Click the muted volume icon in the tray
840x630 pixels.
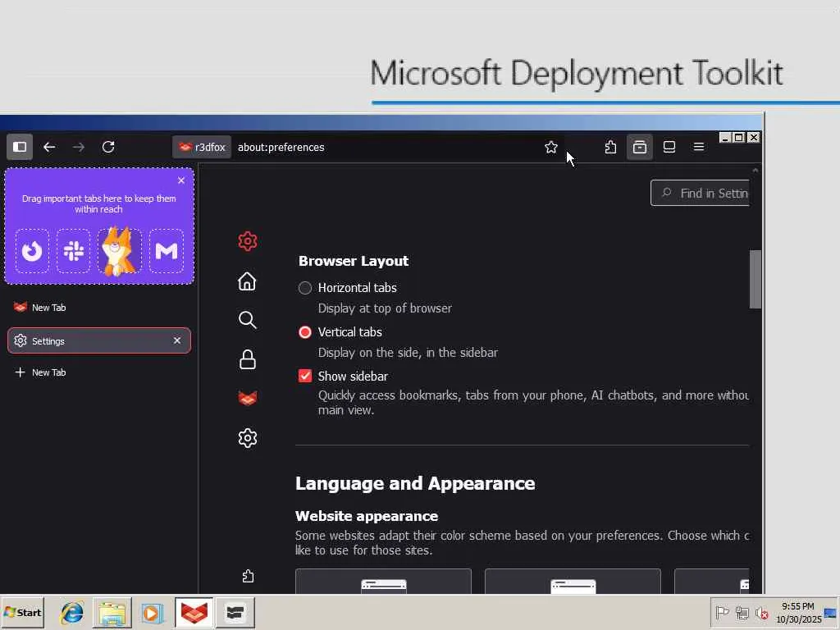click(x=761, y=613)
